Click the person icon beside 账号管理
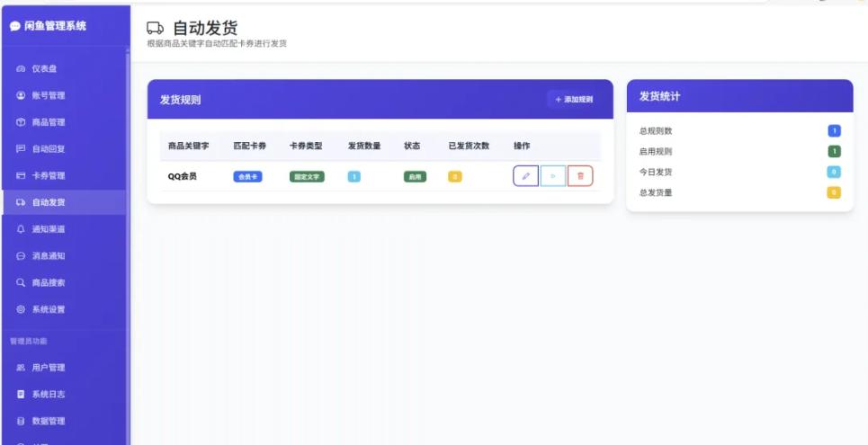This screenshot has width=868, height=445. pos(21,95)
